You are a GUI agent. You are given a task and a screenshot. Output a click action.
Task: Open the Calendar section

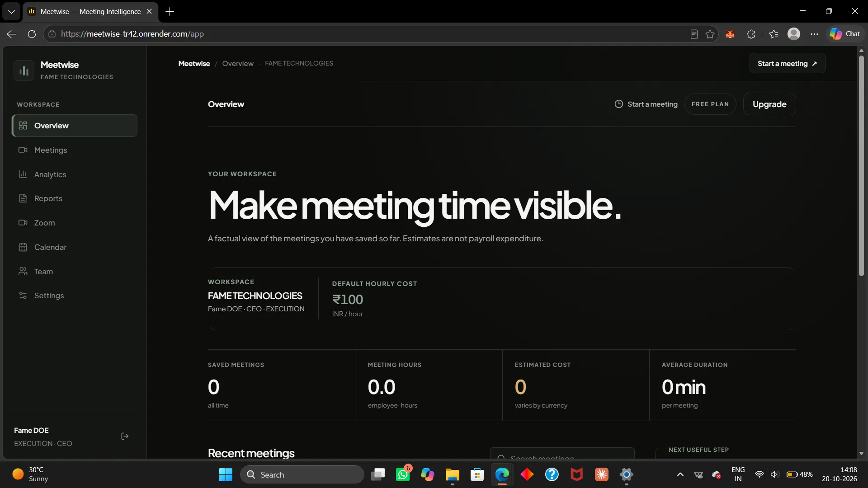[75, 247]
